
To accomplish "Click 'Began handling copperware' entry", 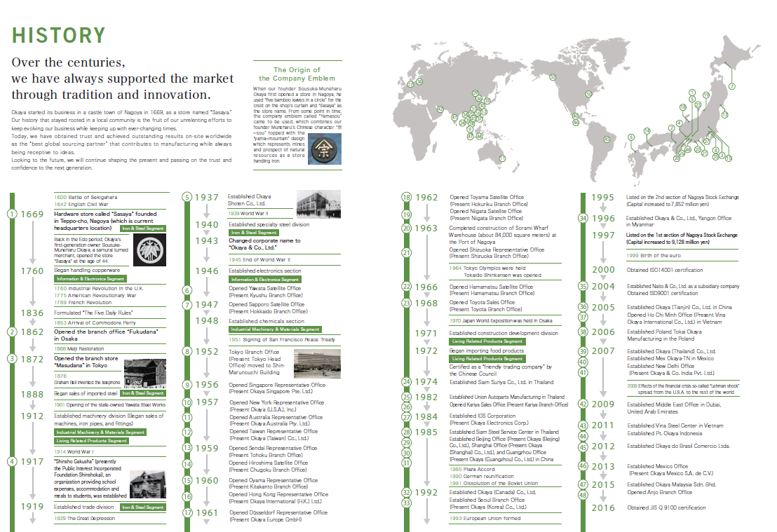I will 87,271.
